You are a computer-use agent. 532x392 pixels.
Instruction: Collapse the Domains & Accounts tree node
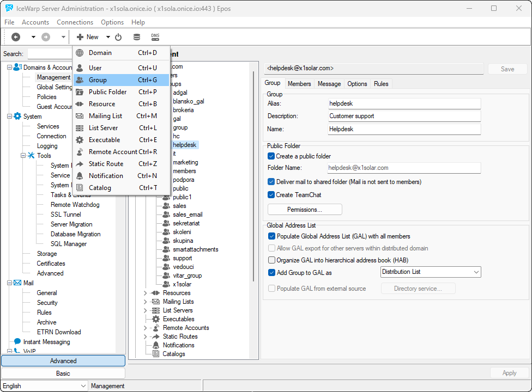(x=9, y=67)
